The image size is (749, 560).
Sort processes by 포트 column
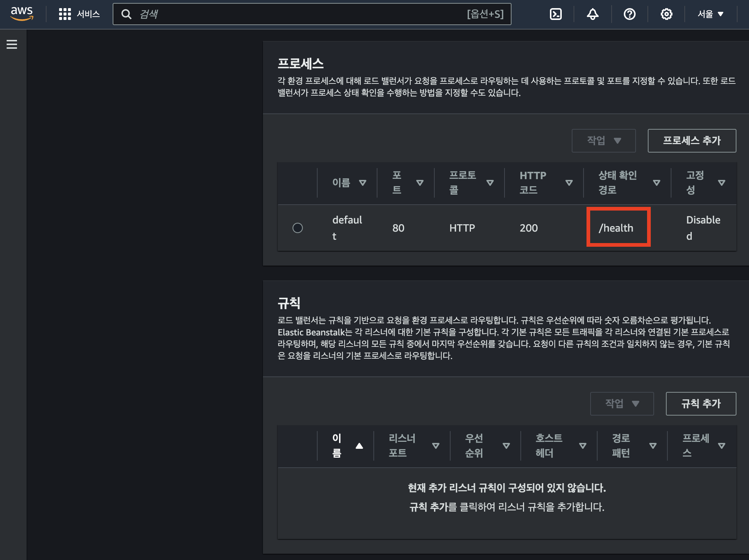coord(420,183)
